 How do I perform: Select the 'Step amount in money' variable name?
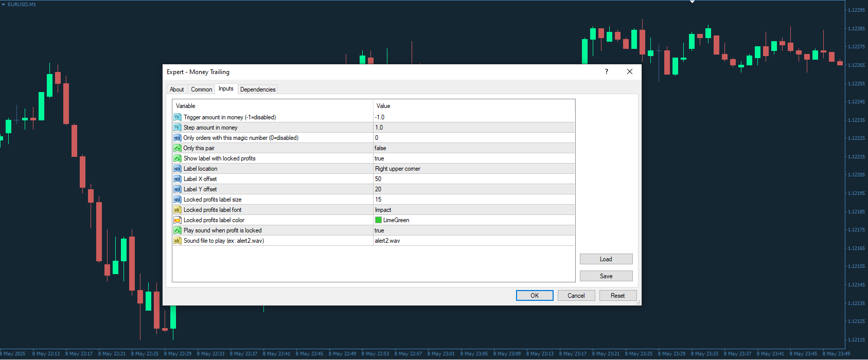click(x=210, y=128)
